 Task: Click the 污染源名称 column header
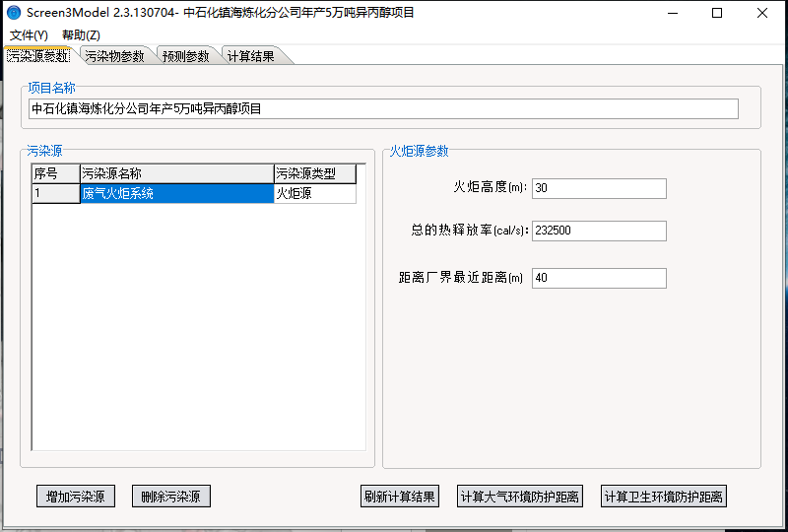click(x=177, y=174)
